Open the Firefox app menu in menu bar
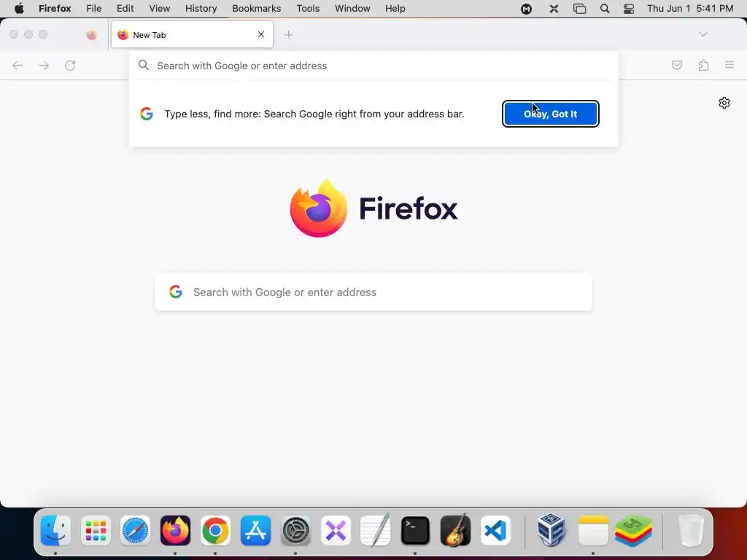The width and height of the screenshot is (747, 560). (x=55, y=9)
